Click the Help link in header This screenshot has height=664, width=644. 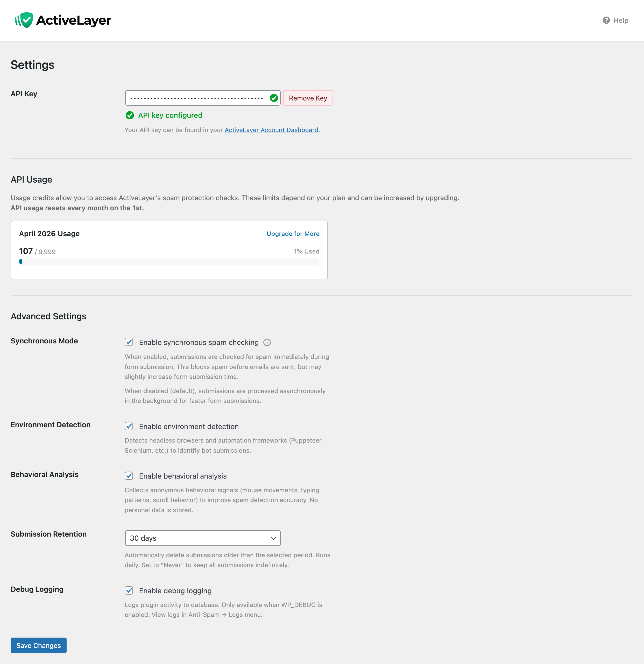621,20
